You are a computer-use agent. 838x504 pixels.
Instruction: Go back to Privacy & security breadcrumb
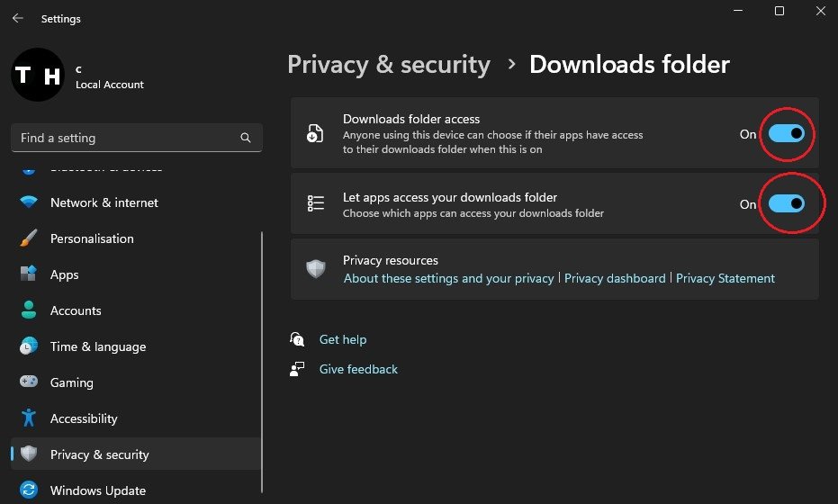pos(388,65)
